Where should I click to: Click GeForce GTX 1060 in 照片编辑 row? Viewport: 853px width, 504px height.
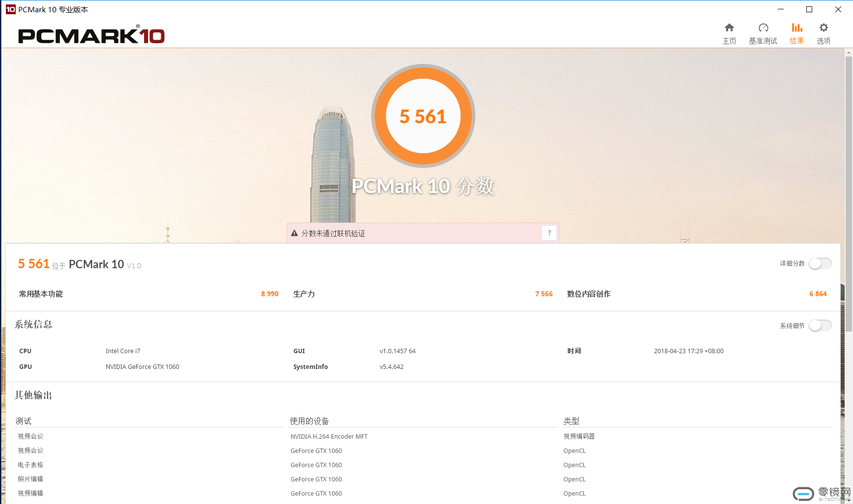point(316,479)
